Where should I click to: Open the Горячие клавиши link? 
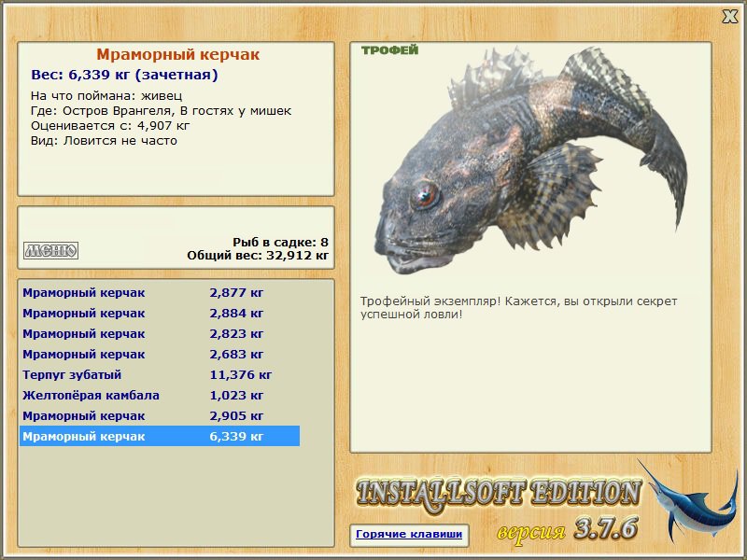coord(409,534)
